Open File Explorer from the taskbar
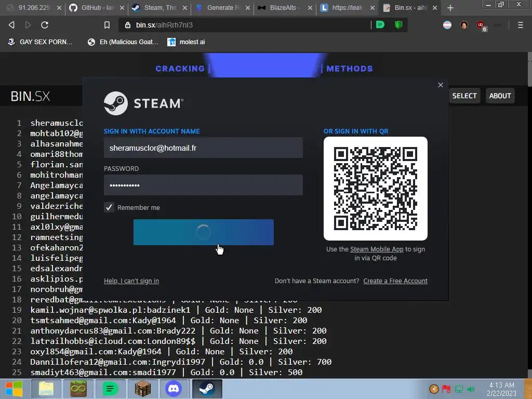532x399 pixels. (x=46, y=389)
